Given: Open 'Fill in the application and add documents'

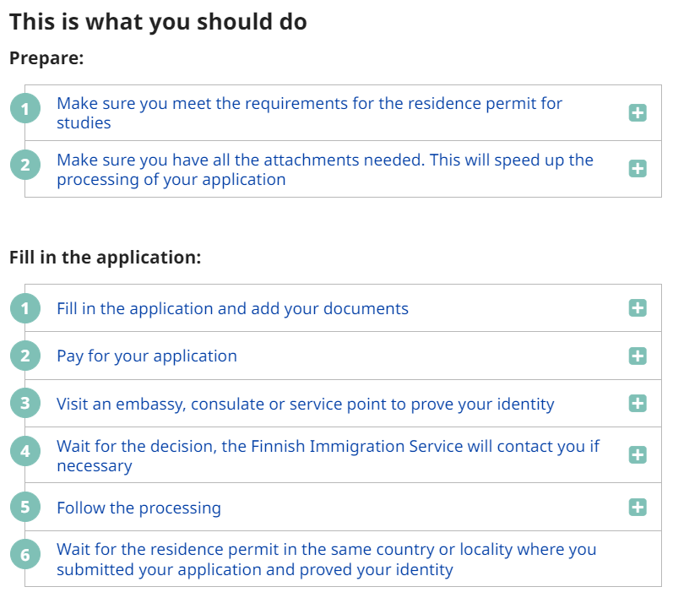Looking at the screenshot, I should [x=232, y=308].
